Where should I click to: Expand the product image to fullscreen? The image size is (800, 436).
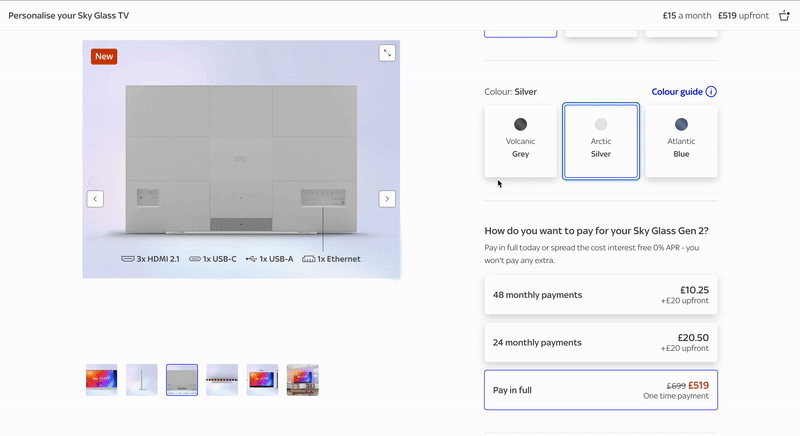pos(387,53)
